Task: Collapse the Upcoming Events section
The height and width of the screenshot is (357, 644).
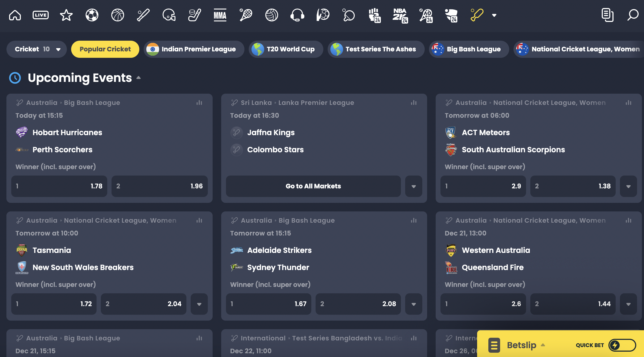Action: click(139, 78)
